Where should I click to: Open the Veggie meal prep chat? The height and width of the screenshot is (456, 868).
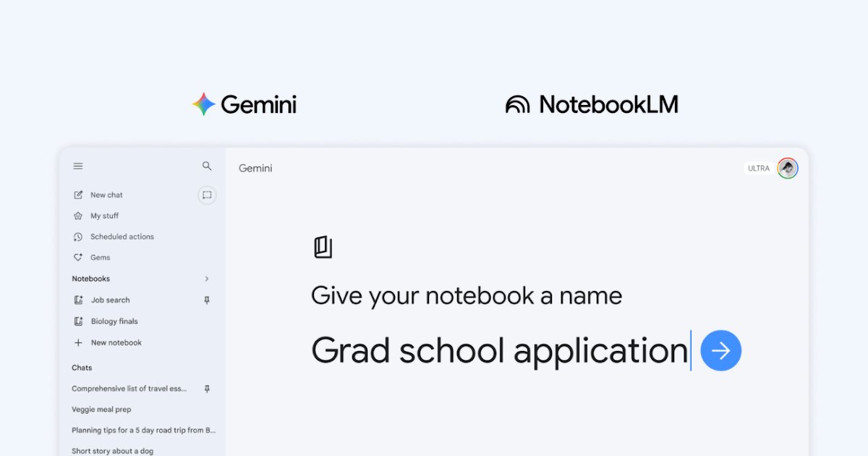tap(101, 410)
